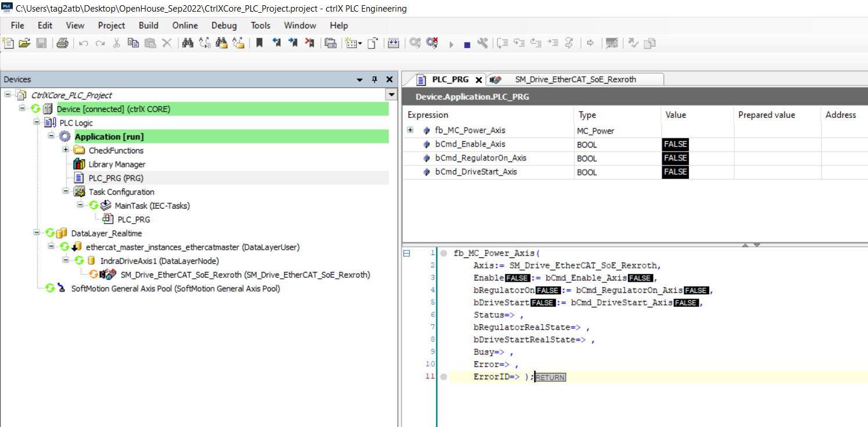The height and width of the screenshot is (427, 868).
Task: Open the Online menu
Action: [x=185, y=26]
